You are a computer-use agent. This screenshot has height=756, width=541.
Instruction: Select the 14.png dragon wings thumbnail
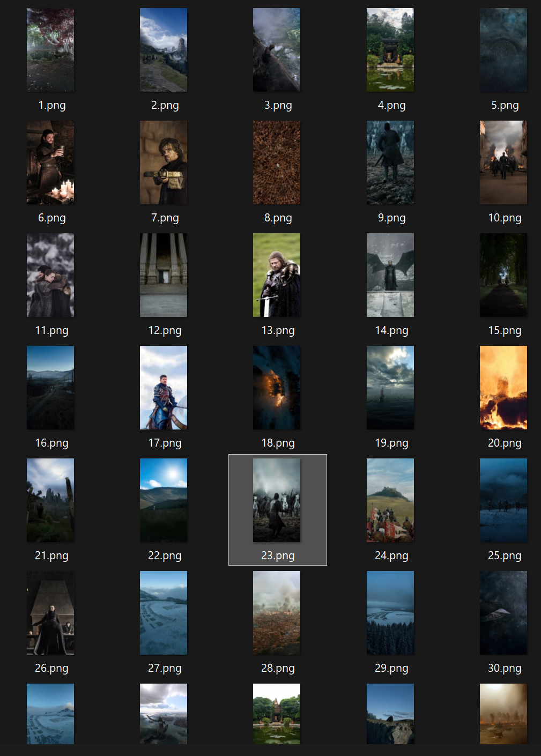point(390,275)
